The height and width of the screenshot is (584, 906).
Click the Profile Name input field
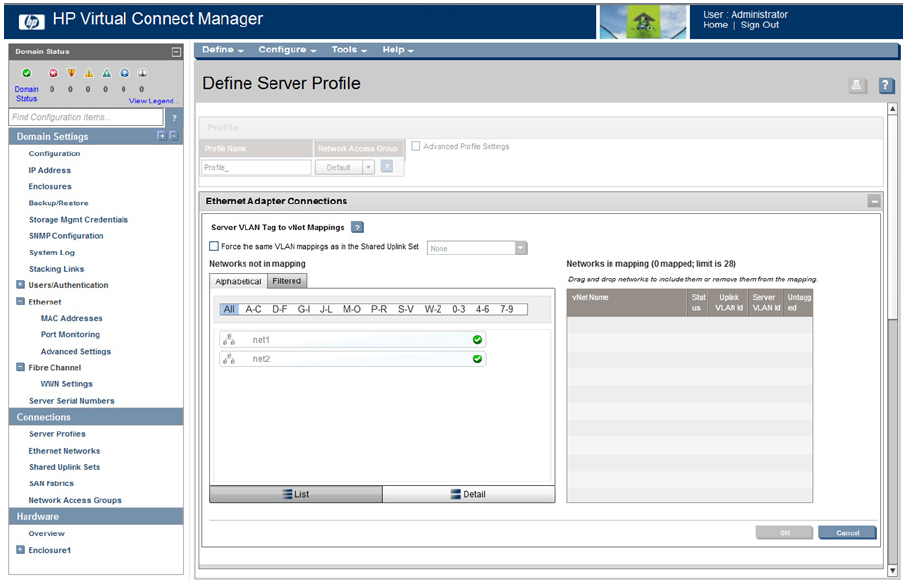(x=257, y=168)
